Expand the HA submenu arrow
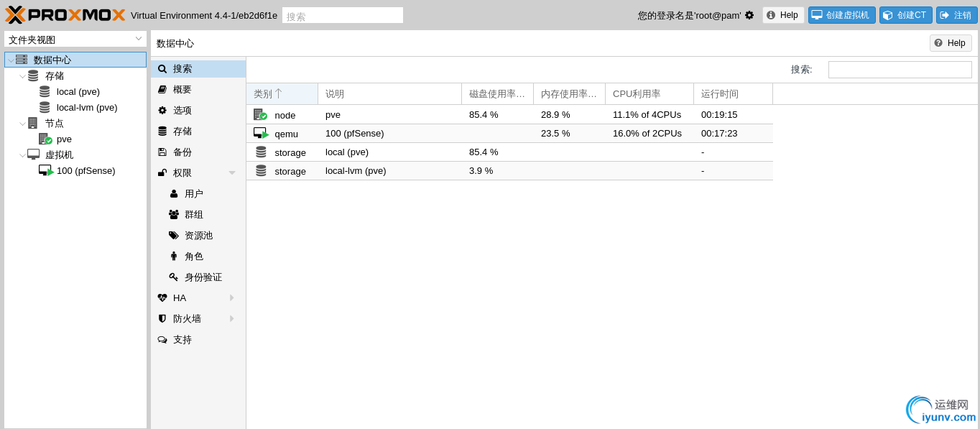Image resolution: width=980 pixels, height=429 pixels. tap(232, 298)
